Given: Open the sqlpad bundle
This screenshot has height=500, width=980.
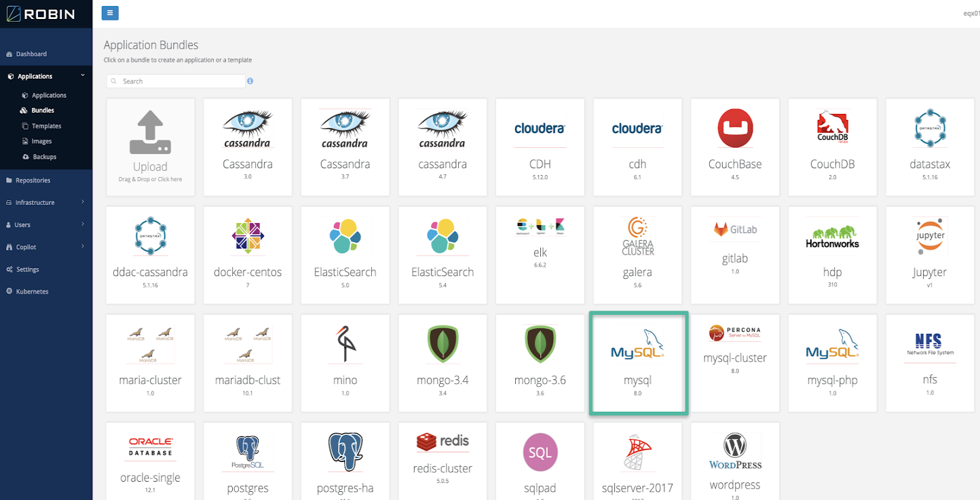Looking at the screenshot, I should click(540, 461).
